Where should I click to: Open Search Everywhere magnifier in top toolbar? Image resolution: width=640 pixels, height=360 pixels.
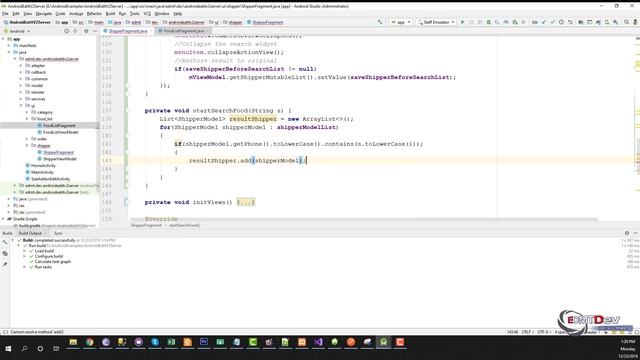click(626, 22)
